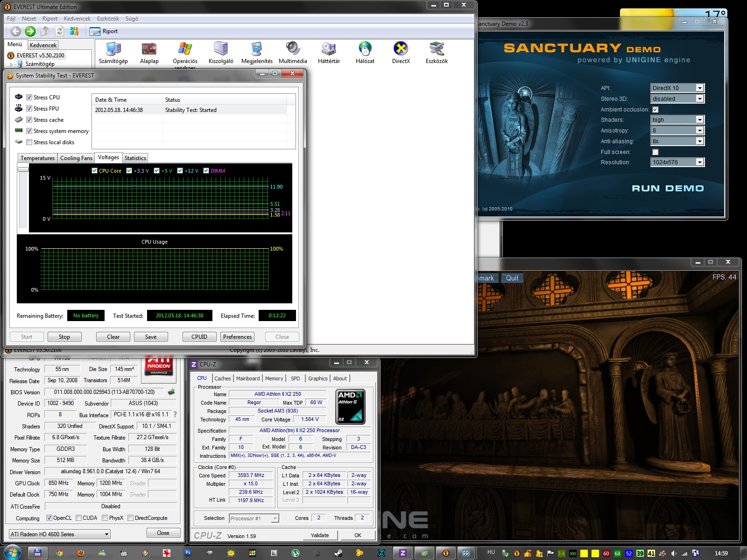The width and height of the screenshot is (747, 560).
Task: Open the Eszközök menu
Action: point(108,19)
